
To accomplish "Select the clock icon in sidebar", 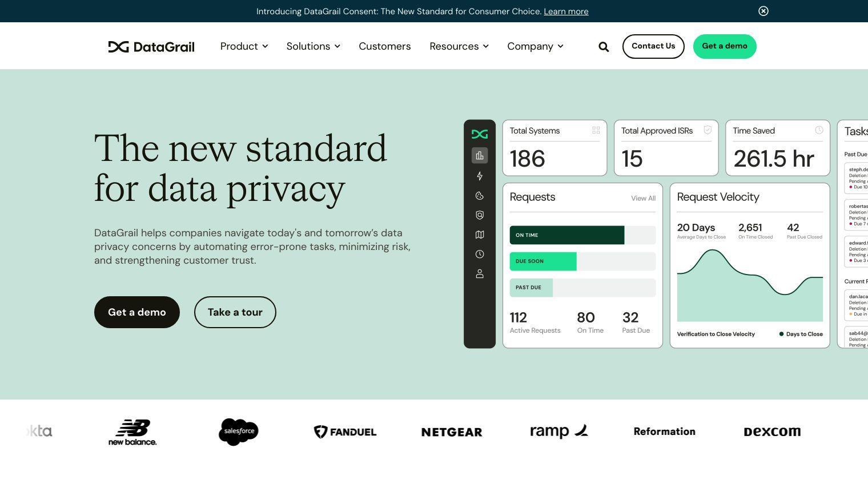I will [x=480, y=254].
